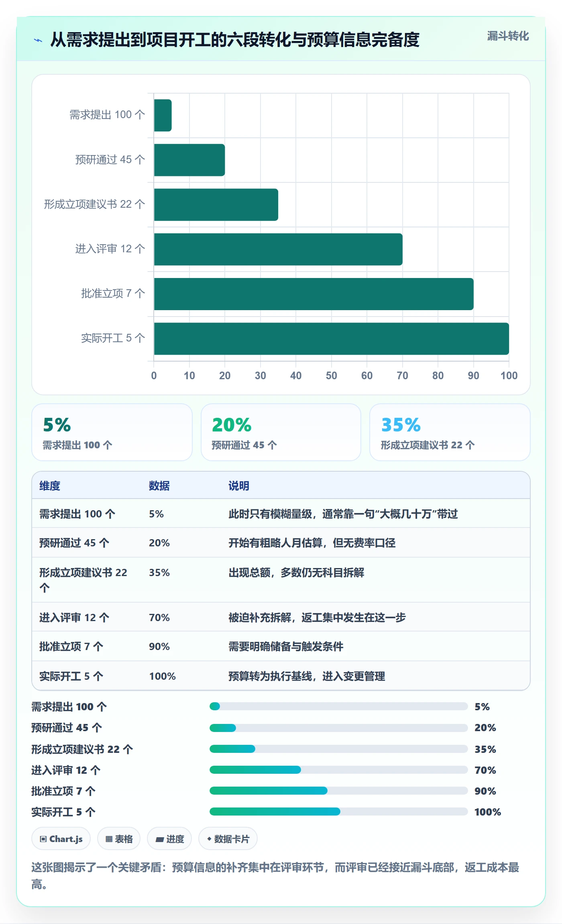
Task: Select the 数据卡片 tag chip
Action: [x=228, y=839]
